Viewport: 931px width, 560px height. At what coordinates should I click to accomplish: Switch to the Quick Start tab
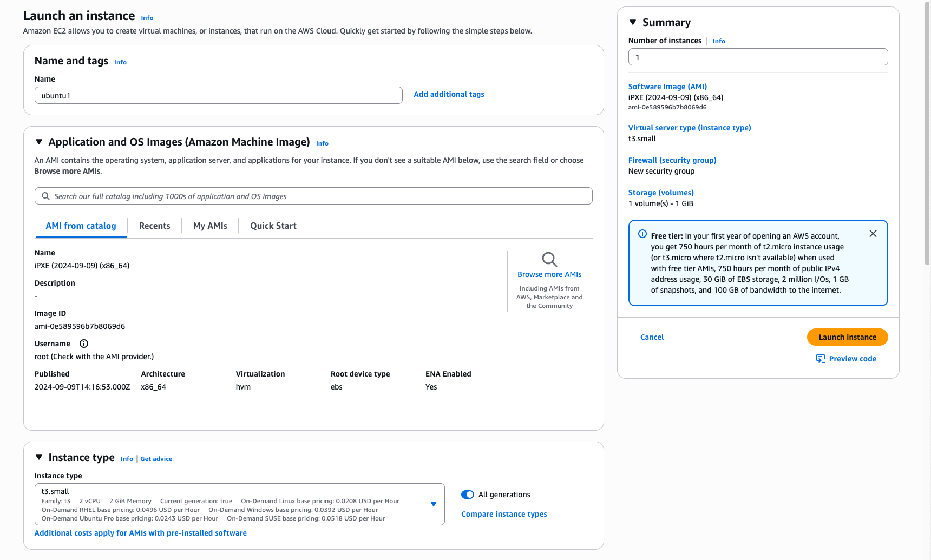[x=273, y=226]
